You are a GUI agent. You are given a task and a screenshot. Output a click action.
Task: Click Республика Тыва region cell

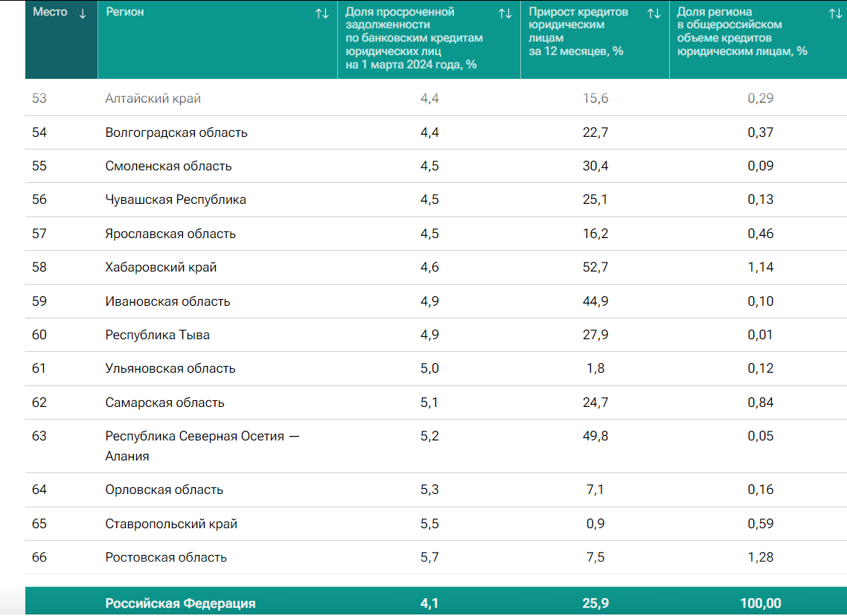[x=157, y=335]
